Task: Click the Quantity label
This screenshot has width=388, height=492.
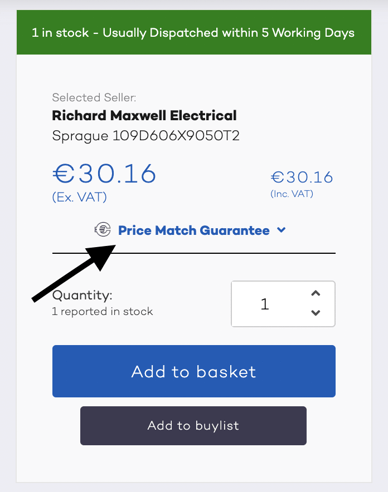Action: point(82,295)
